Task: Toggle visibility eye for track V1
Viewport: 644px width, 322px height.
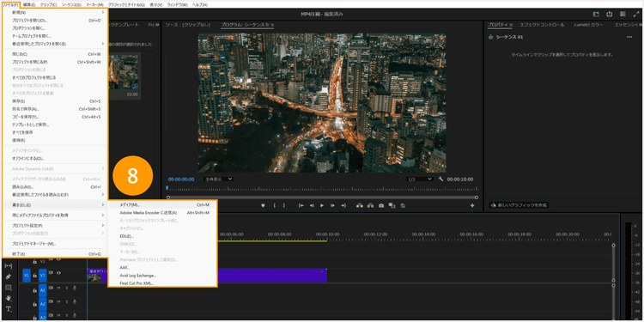Action: (x=58, y=272)
